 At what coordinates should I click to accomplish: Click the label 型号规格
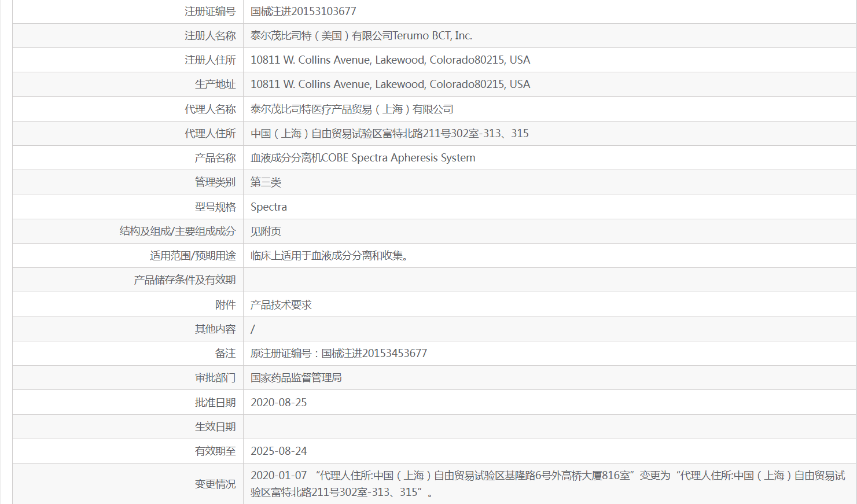[x=215, y=207]
